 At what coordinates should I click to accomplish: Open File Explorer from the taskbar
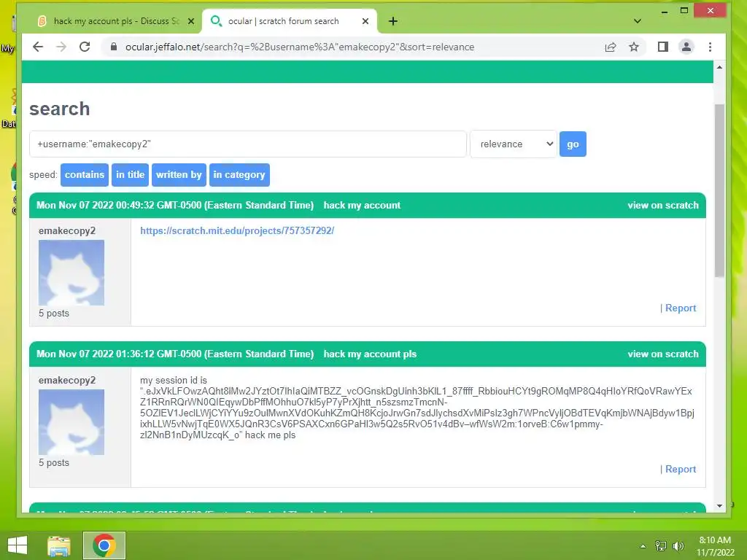pos(59,545)
